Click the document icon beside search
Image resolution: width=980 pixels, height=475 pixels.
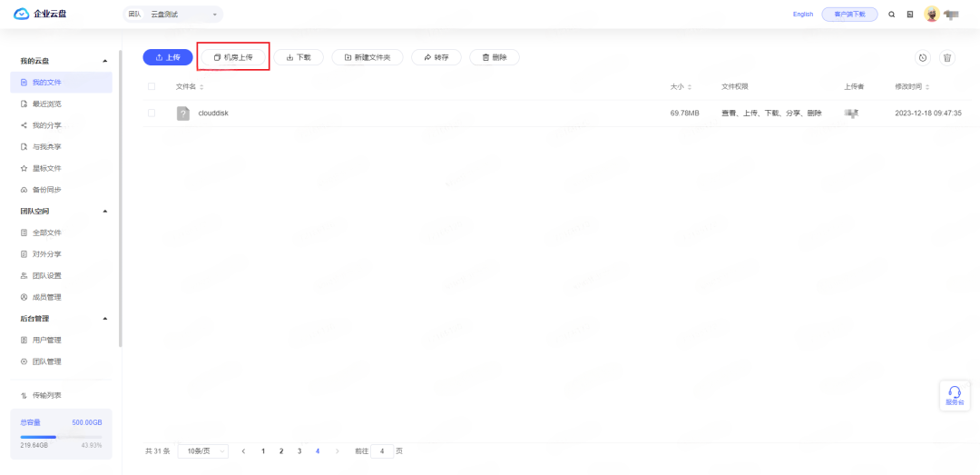[910, 15]
